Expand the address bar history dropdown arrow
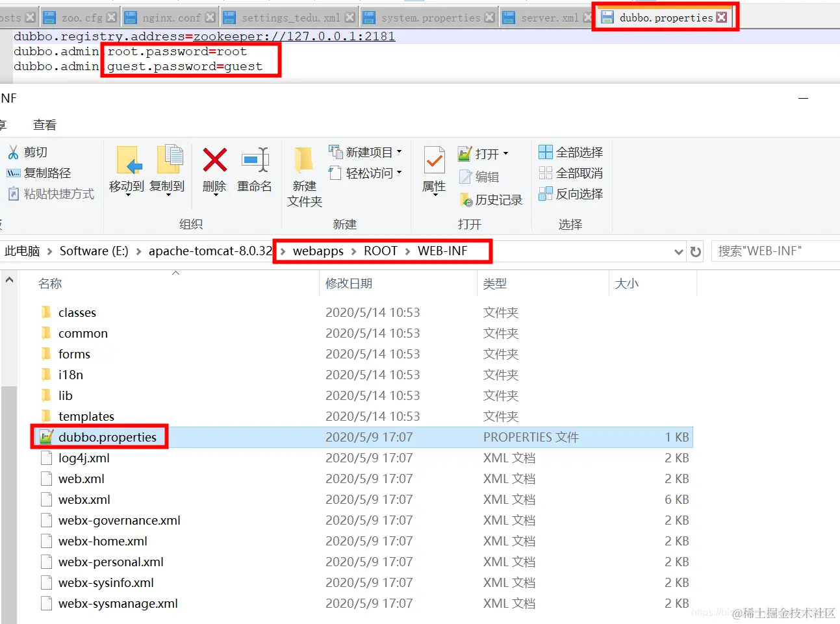 pos(678,251)
